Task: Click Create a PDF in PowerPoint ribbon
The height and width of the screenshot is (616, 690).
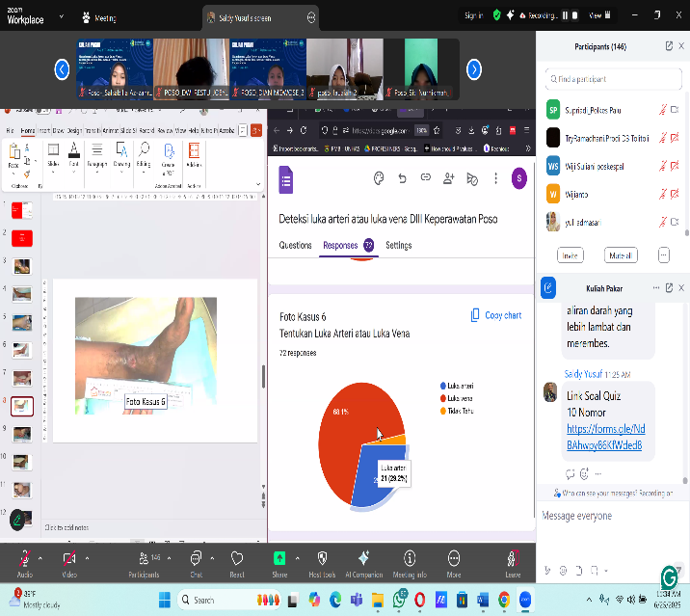Action: [168, 158]
